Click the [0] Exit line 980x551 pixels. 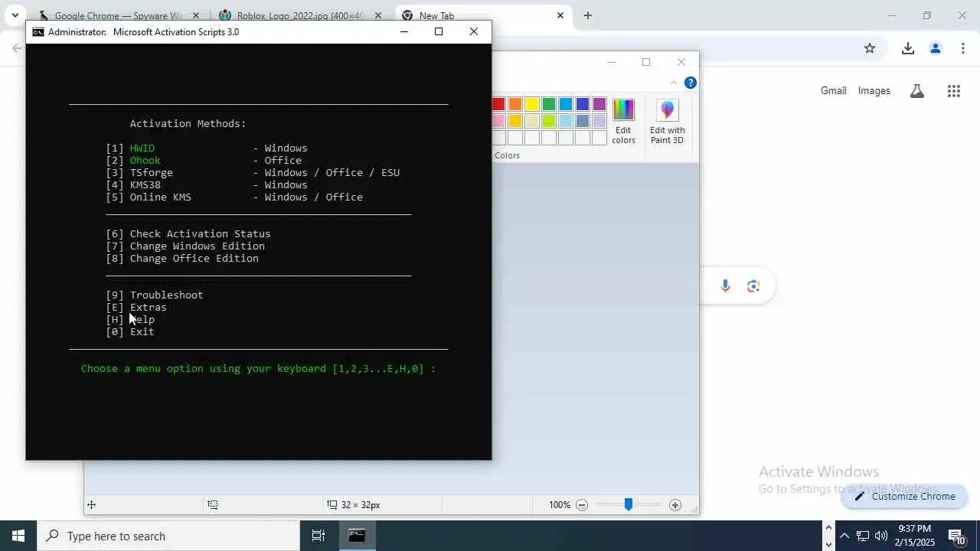click(x=130, y=331)
